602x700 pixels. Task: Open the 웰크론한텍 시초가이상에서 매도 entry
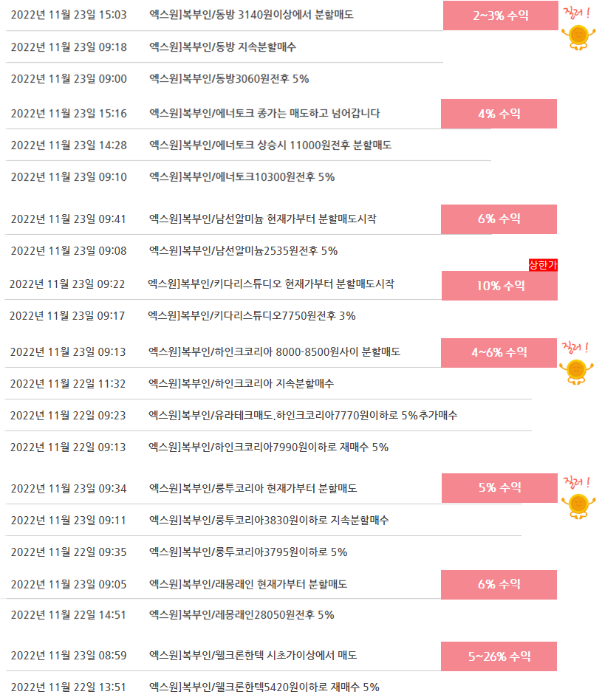point(253,656)
